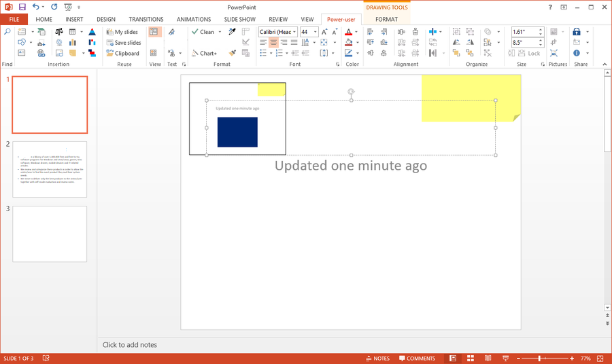Viewport: 612px width, 364px height.
Task: Click the zoom slider in status bar
Action: (x=539, y=358)
